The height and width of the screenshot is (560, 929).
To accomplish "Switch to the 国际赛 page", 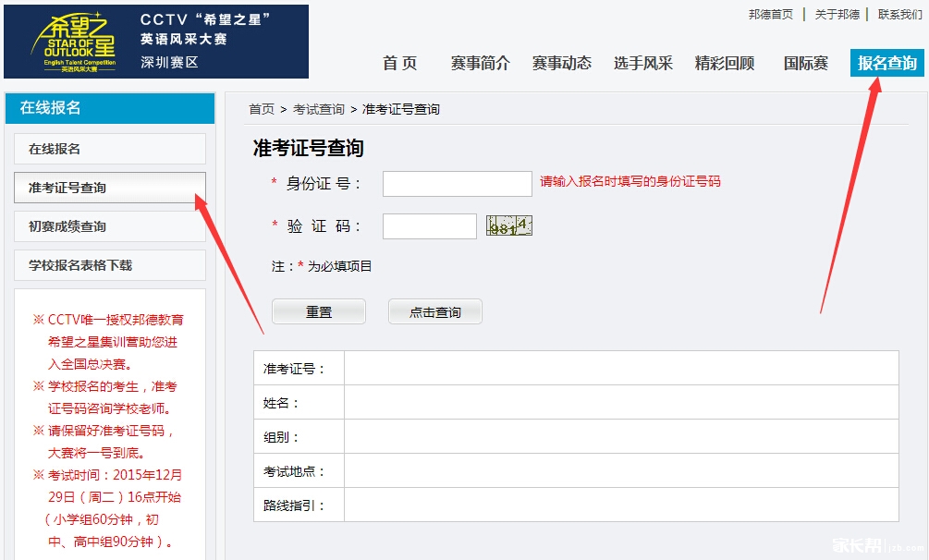I will point(805,63).
